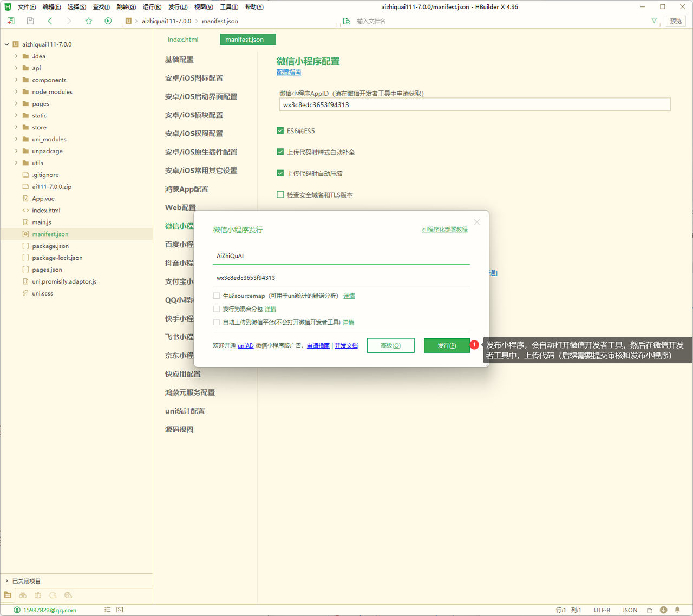Open the cli程序化部署教程 link
Screen dimensions: 693x616
tap(445, 230)
